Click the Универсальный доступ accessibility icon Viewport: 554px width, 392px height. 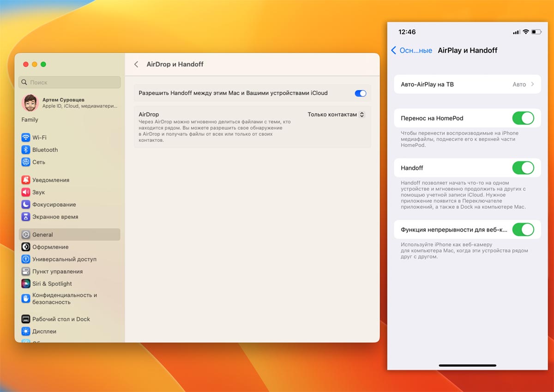25,259
